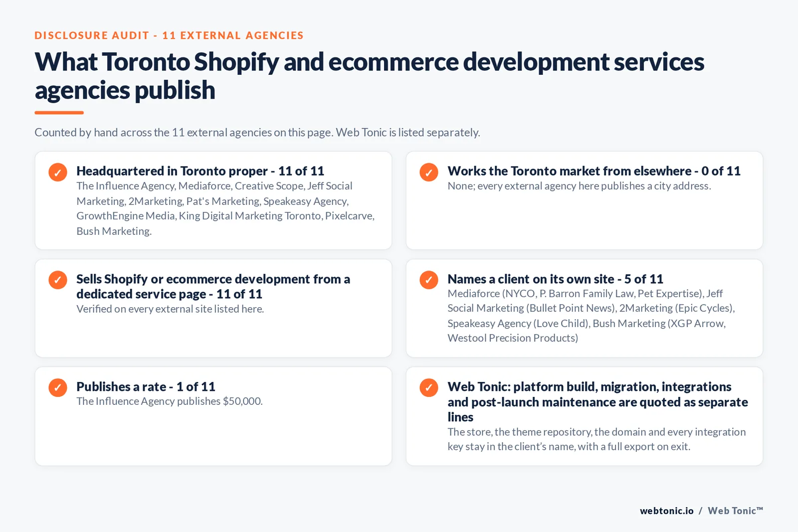Click the agency list starting 'The Influence Agency, Mediaforce'
This screenshot has width=798, height=532.
[x=225, y=208]
